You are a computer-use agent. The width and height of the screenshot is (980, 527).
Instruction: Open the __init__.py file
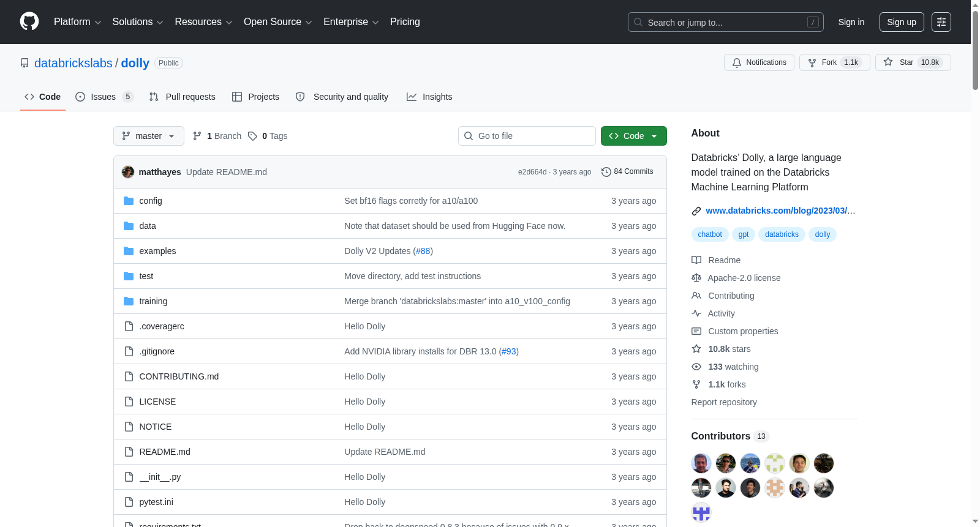160,477
